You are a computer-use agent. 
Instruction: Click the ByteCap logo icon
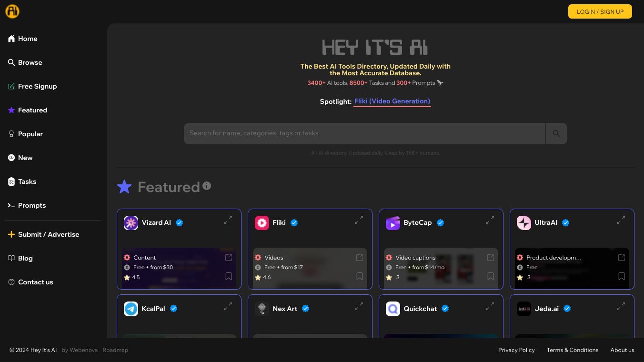coord(393,223)
